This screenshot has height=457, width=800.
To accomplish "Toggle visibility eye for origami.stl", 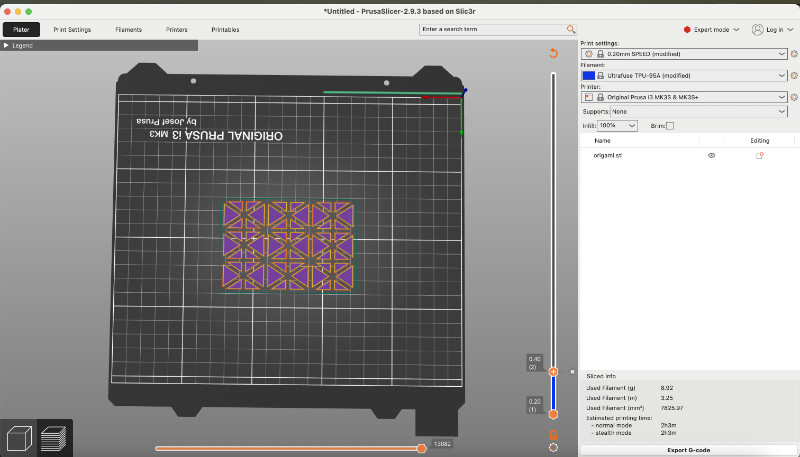I will 711,156.
